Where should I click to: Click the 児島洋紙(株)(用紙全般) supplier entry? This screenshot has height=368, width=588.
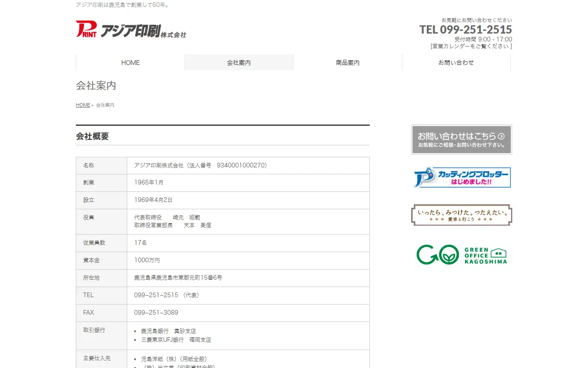(x=174, y=359)
